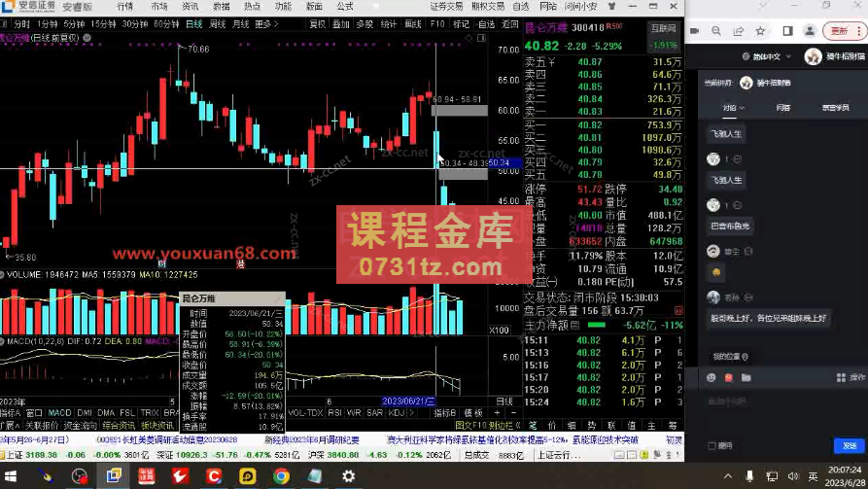Click 问问小安 assistant link
868x489 pixels.
click(x=580, y=6)
